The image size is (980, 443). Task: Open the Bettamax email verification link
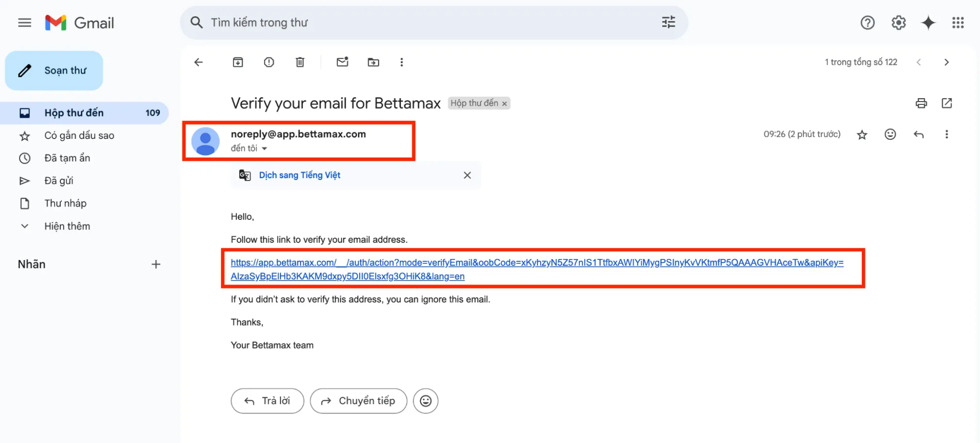tap(537, 263)
